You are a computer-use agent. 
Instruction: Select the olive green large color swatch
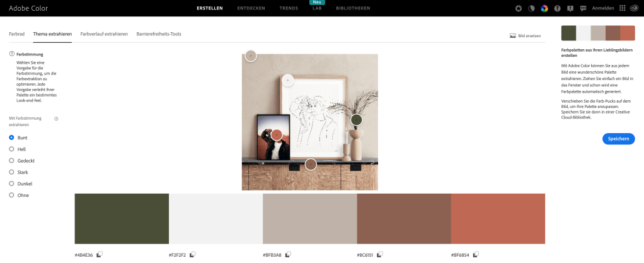pos(122,219)
